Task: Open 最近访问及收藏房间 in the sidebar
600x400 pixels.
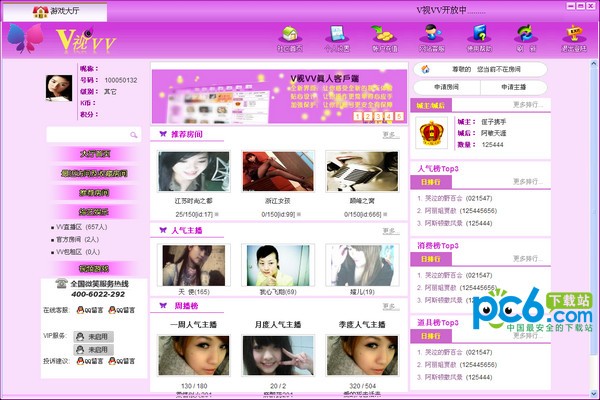Action: pyautogui.click(x=95, y=173)
